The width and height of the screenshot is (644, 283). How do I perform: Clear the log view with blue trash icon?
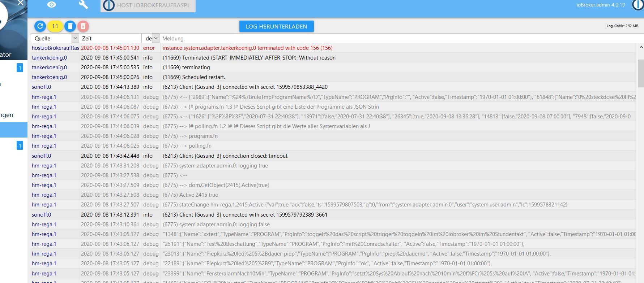(x=70, y=26)
